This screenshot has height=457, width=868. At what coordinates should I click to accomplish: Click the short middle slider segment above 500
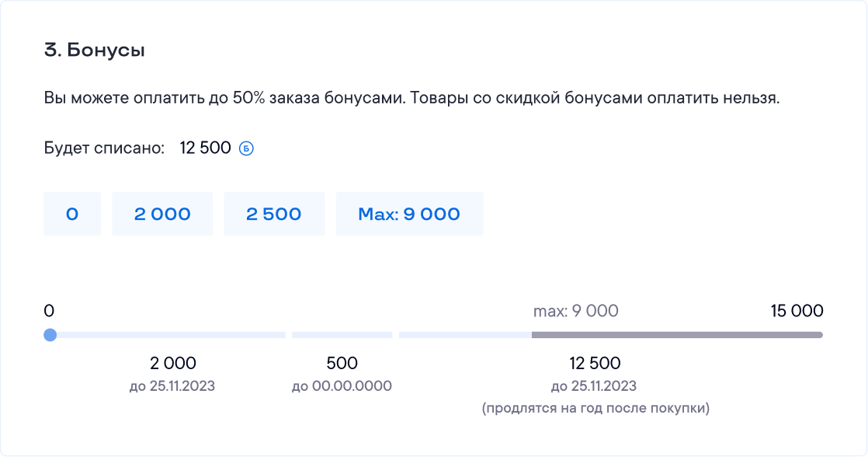click(342, 335)
